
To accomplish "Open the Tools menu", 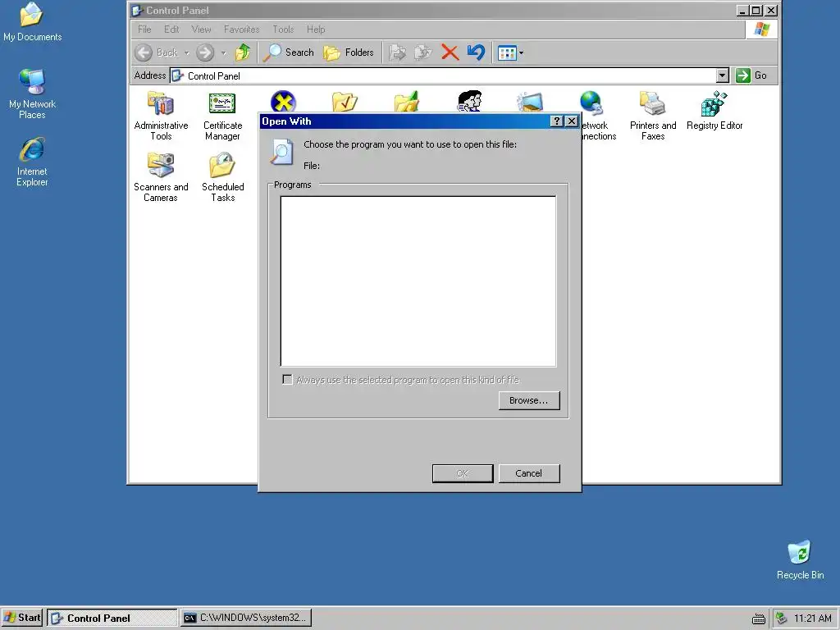I will point(283,30).
